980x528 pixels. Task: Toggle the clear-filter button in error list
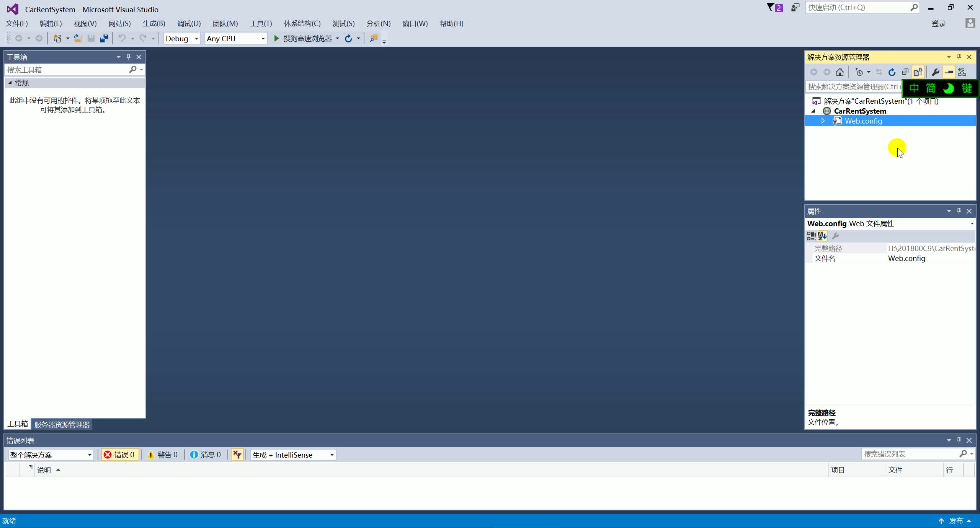[237, 455]
